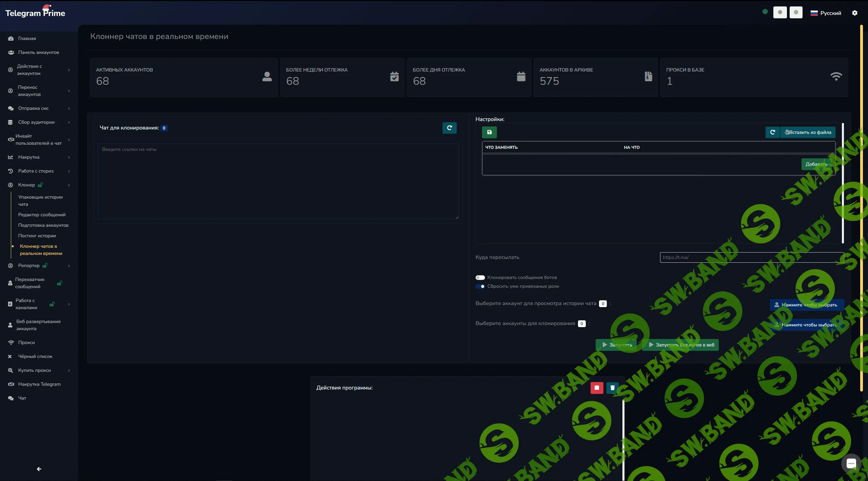Click green save icon in settings
868x481 pixels.
(489, 132)
